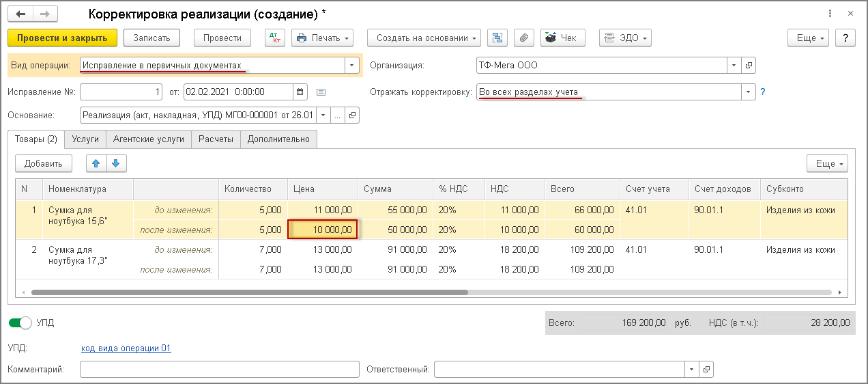The height and width of the screenshot is (384, 868).
Task: Switch to Услуги tab
Action: point(85,139)
